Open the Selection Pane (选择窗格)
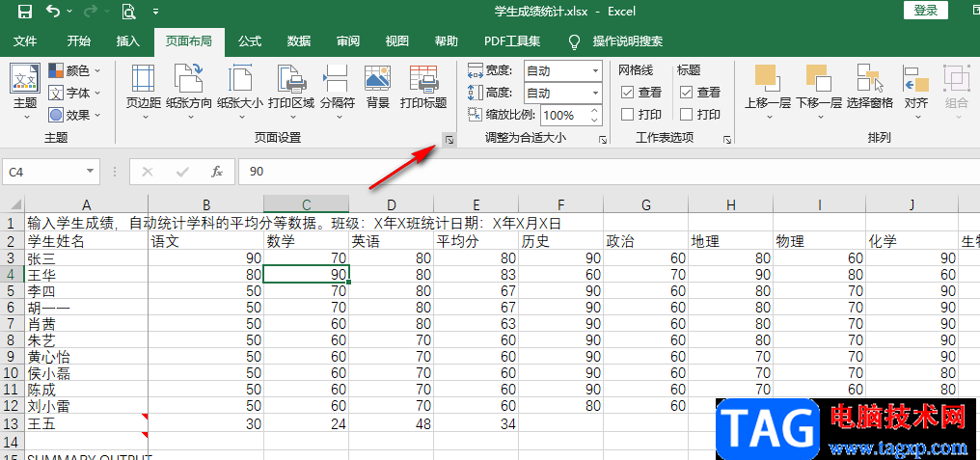980x460 pixels. coord(870,88)
